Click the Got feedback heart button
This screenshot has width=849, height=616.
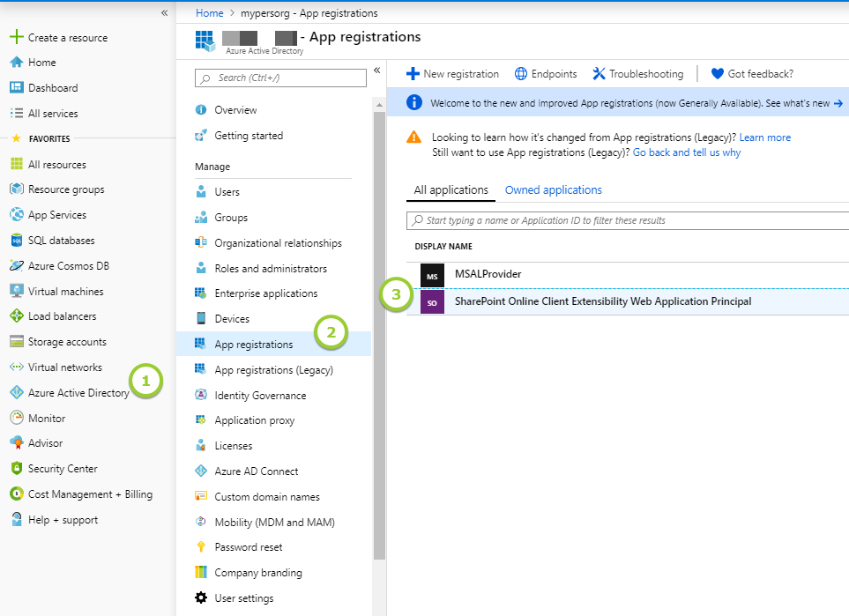[x=752, y=74]
